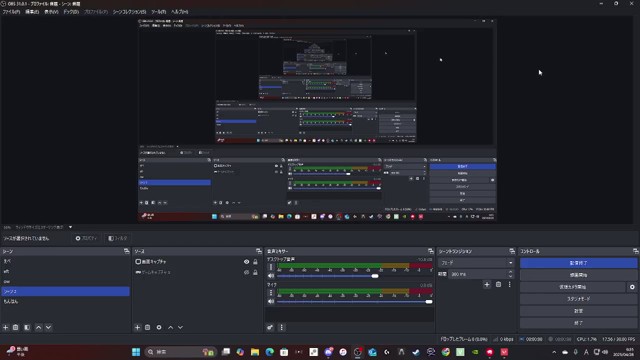
Task: Toggle lock on game capture source
Action: 256,272
